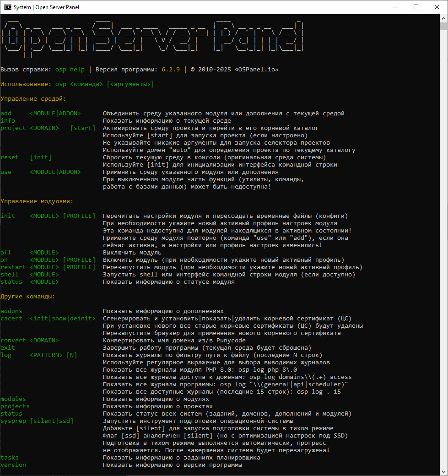Click the 'off' command name
The width and height of the screenshot is (448, 476).
click(x=6, y=253)
